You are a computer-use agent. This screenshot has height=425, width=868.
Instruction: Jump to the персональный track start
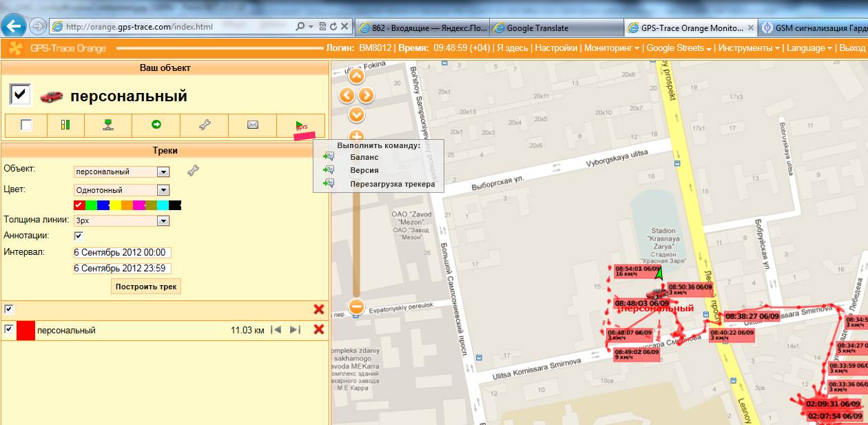[276, 330]
